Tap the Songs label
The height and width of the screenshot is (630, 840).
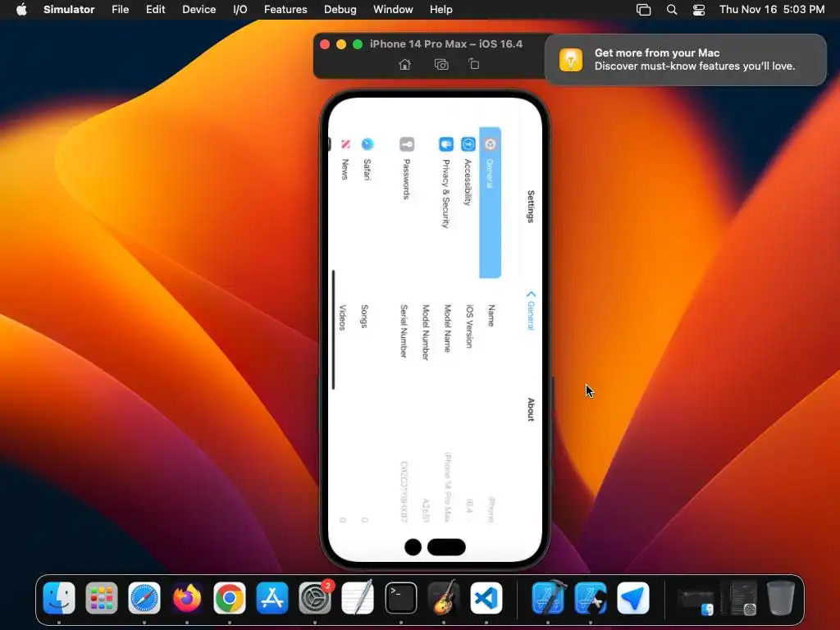click(x=364, y=316)
